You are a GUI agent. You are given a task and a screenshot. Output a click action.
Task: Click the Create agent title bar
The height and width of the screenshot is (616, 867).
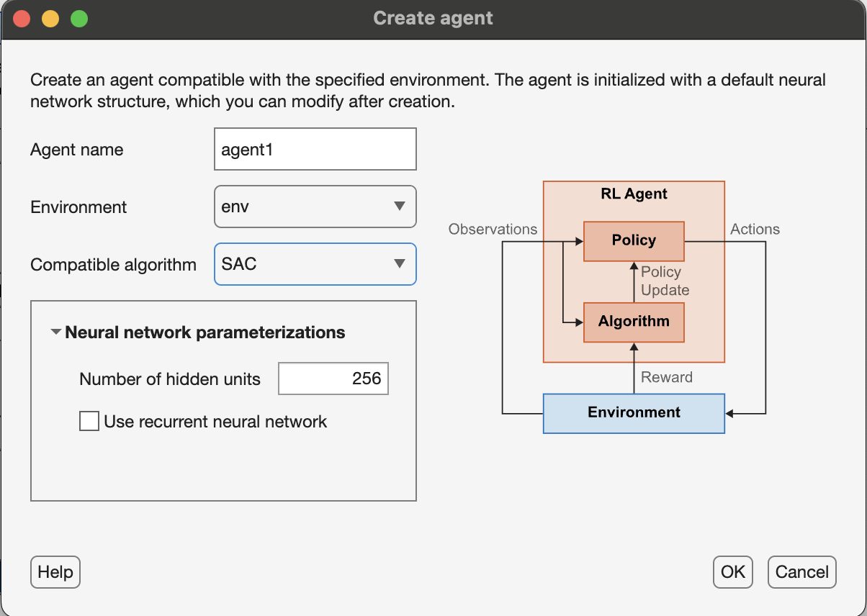pos(433,19)
